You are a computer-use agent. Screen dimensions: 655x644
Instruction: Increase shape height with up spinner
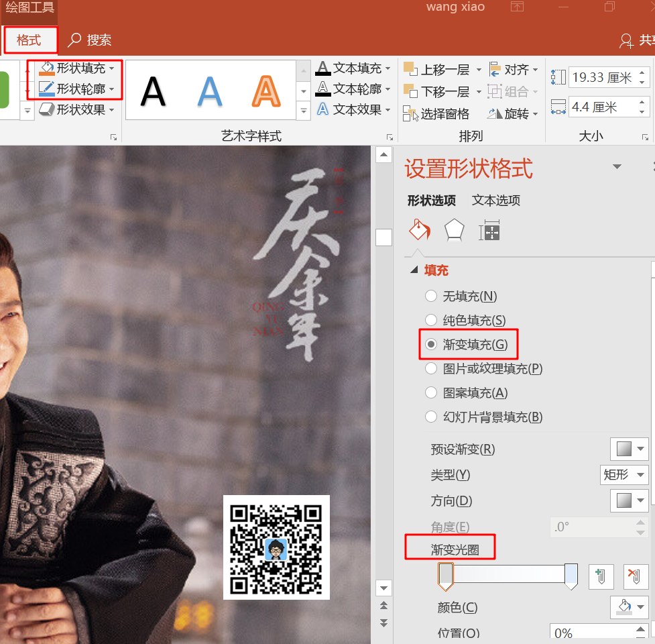(x=642, y=72)
